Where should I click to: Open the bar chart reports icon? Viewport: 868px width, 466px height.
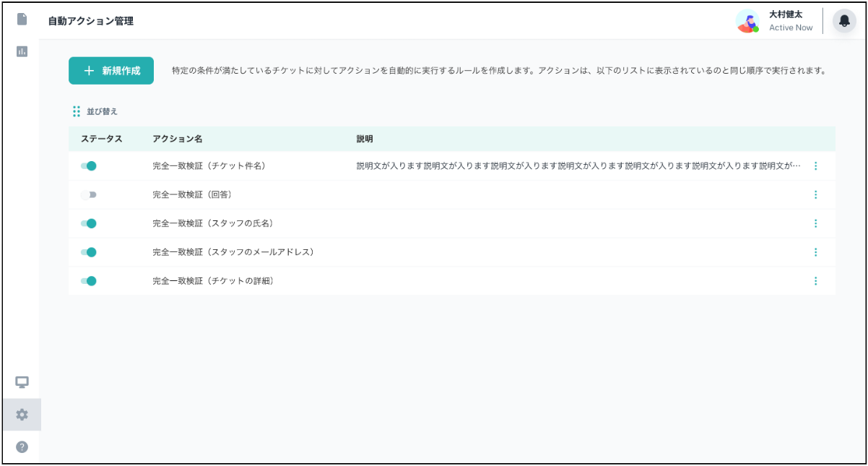[22, 51]
